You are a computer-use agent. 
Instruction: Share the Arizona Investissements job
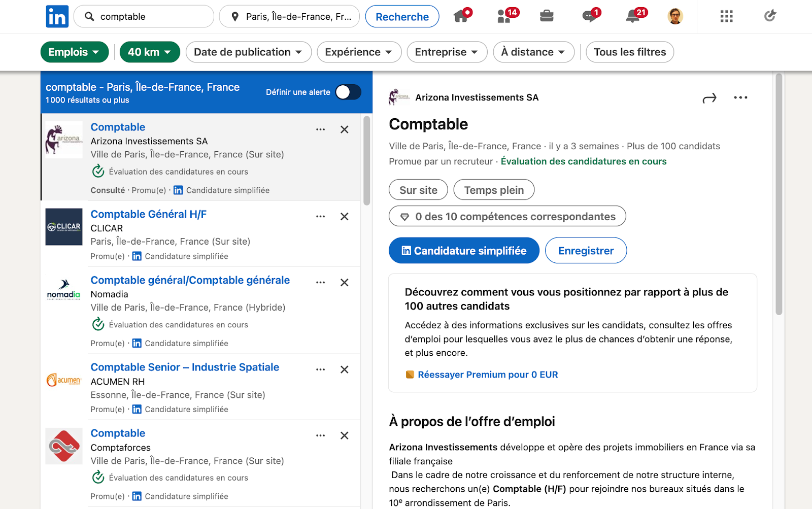click(x=709, y=98)
